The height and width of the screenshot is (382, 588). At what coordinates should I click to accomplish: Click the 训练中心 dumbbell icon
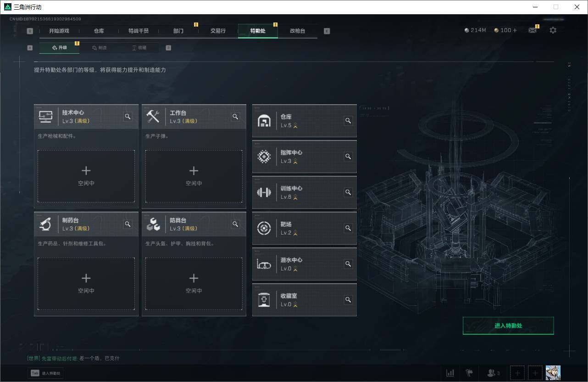(x=264, y=192)
